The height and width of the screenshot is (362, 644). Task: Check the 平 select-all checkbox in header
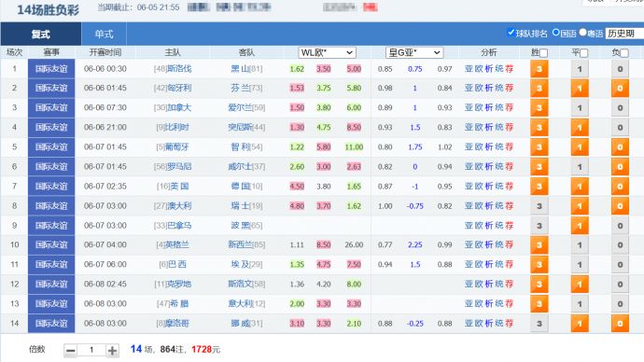(x=584, y=53)
